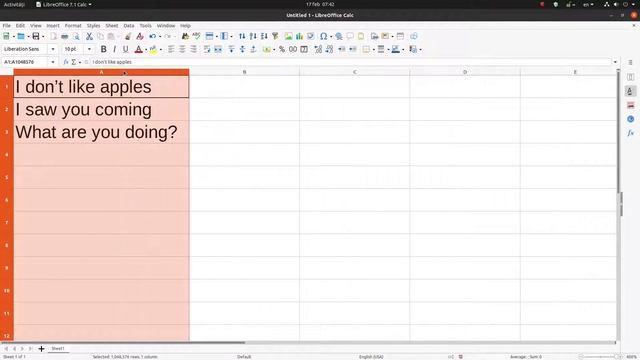Undo the last action
Screen dimensions: 640x360
point(153,36)
